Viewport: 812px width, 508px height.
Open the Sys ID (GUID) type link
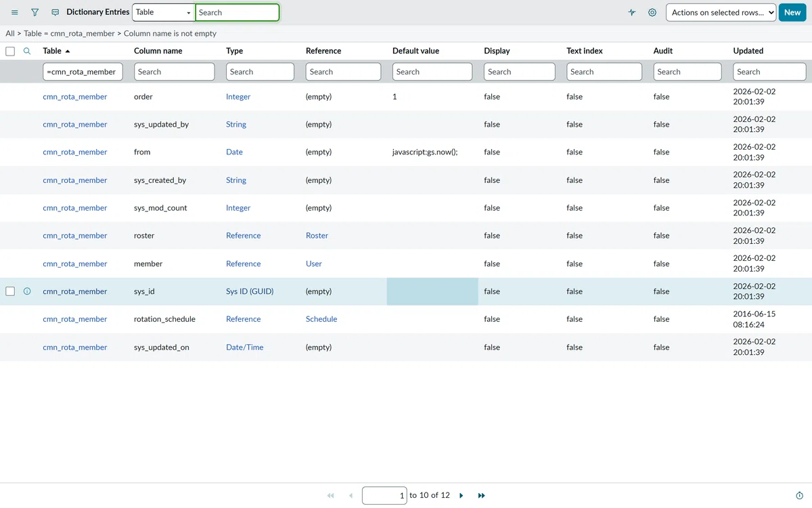click(250, 291)
